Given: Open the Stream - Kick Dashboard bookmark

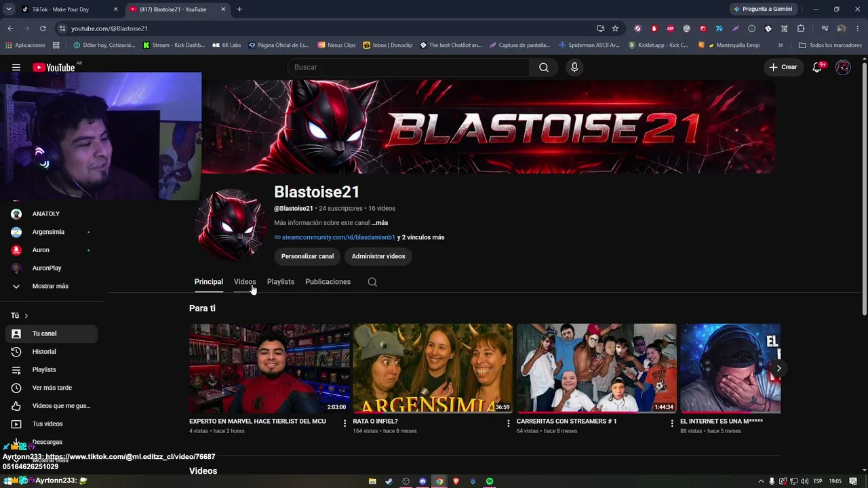Looking at the screenshot, I should tap(173, 45).
